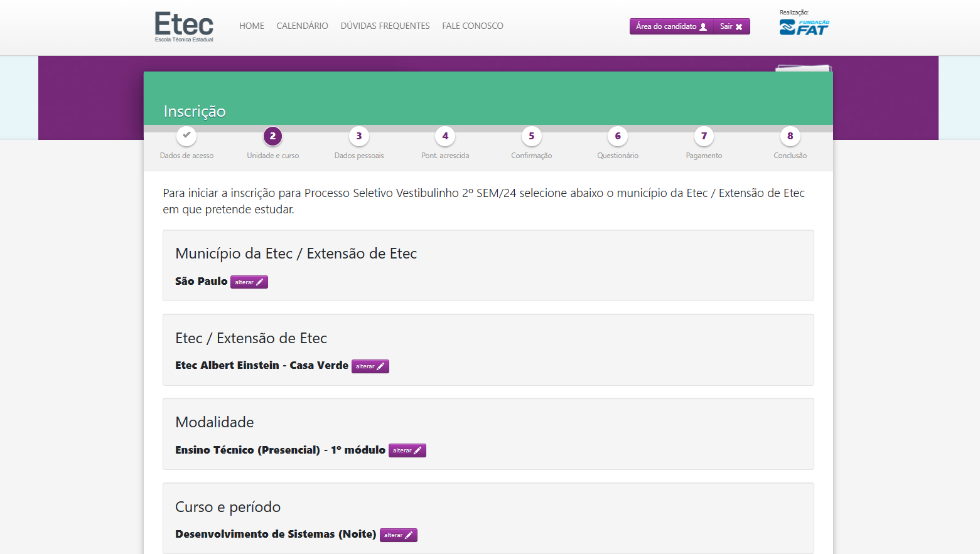Log out with the Sair button
This screenshot has height=554, width=980.
[x=731, y=26]
